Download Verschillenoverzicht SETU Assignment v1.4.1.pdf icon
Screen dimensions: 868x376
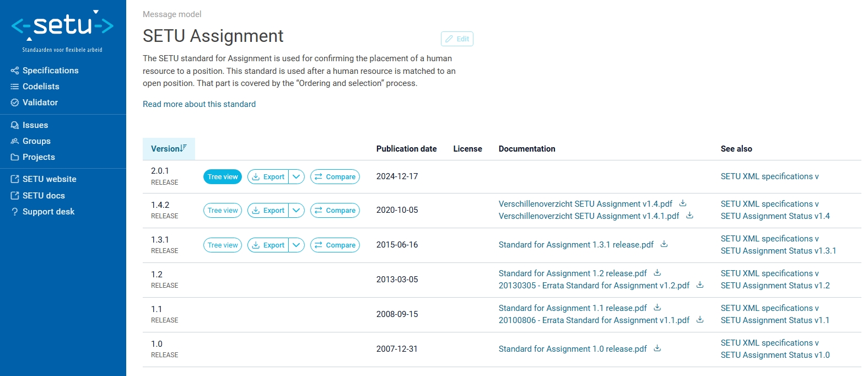point(689,216)
